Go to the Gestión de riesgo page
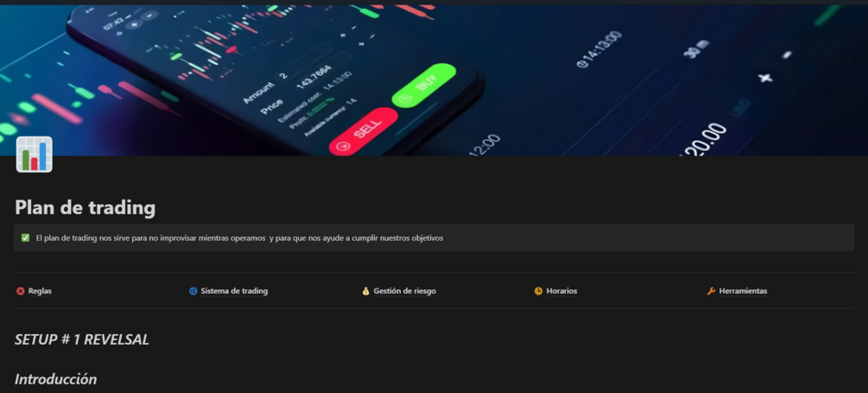Viewport: 868px width, 393px height. pos(405,291)
